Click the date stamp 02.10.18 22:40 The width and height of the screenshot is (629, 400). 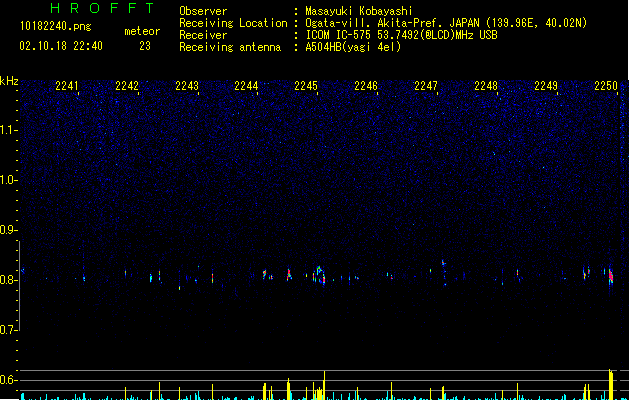61,46
